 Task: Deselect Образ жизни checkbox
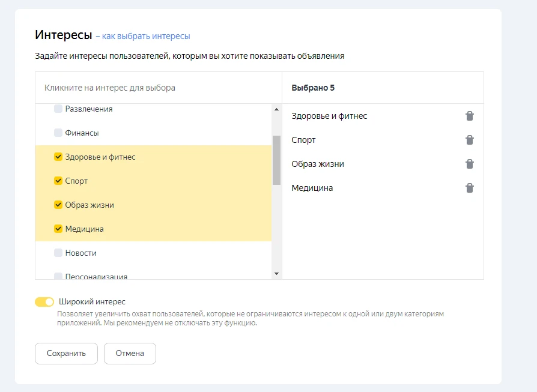click(58, 205)
